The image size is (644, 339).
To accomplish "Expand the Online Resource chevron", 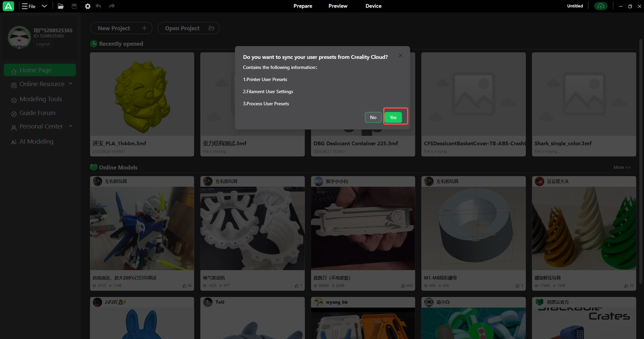I will [x=70, y=83].
